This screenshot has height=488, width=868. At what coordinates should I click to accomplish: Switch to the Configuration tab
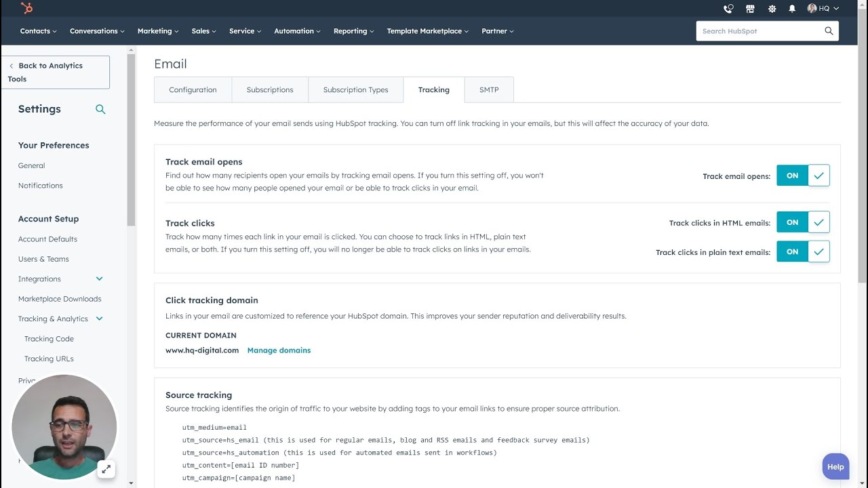(193, 89)
